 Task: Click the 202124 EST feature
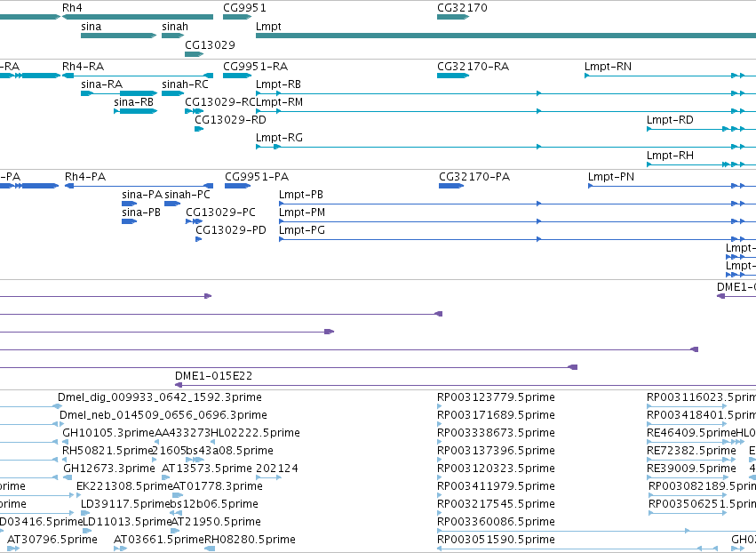[268, 477]
